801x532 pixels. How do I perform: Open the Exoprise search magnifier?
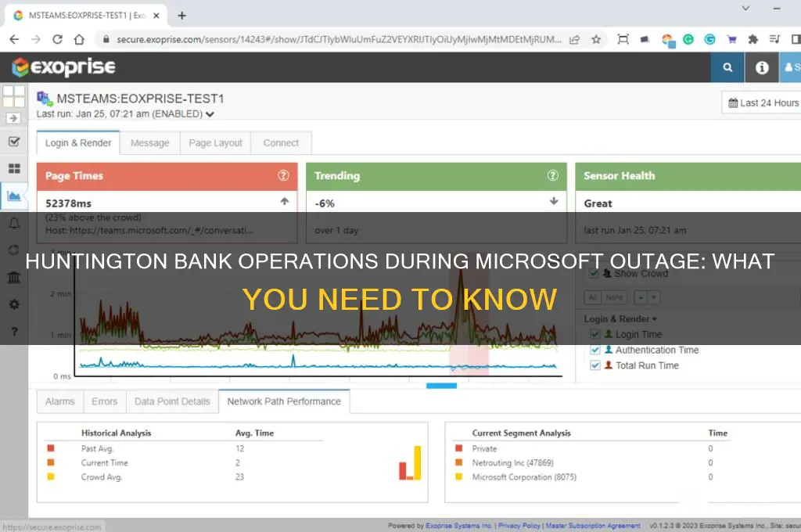coord(727,67)
